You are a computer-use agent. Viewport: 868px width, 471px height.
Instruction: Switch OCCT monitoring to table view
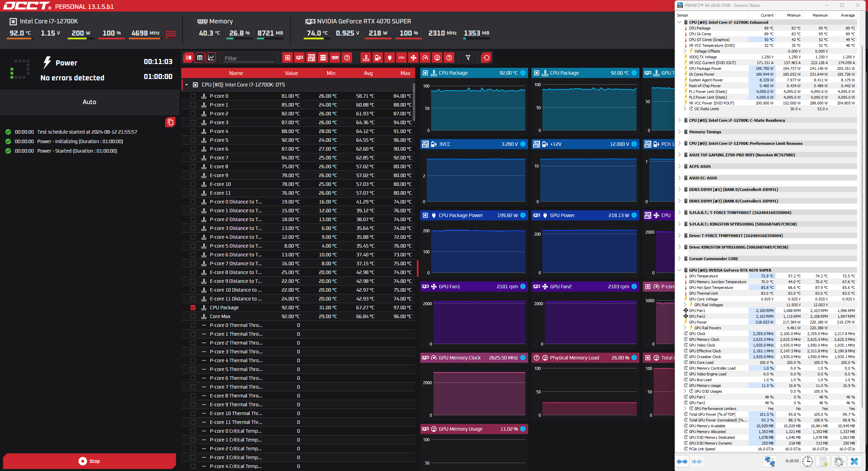[200, 58]
